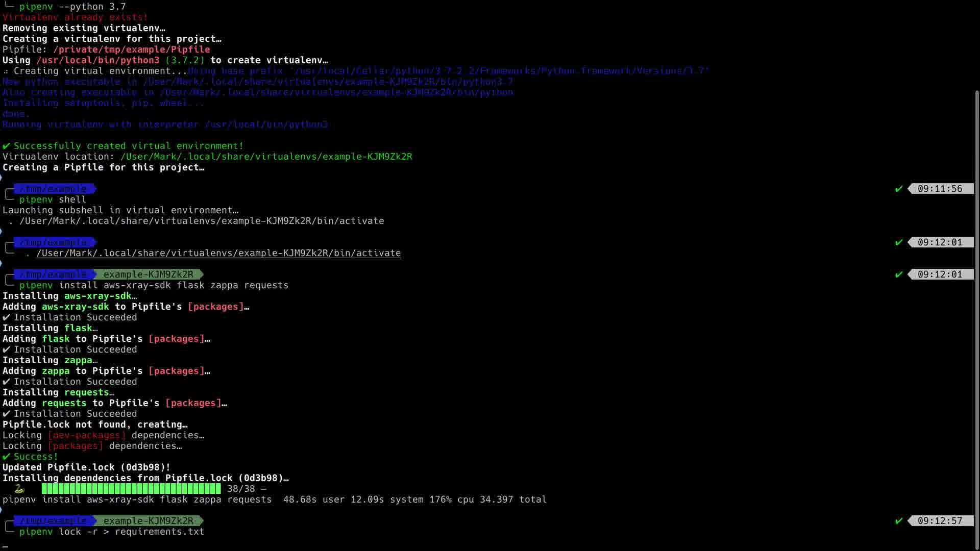Click example-KJM9Zk2R segment above 'pipenv lock' command
Screen dimensions: 980x551
pyautogui.click(x=148, y=521)
